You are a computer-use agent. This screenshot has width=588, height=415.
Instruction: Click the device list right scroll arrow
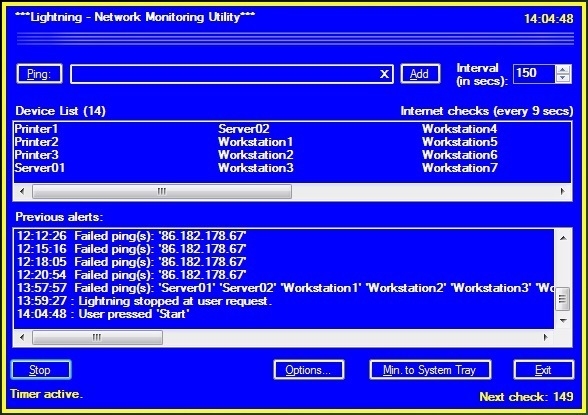(562, 192)
